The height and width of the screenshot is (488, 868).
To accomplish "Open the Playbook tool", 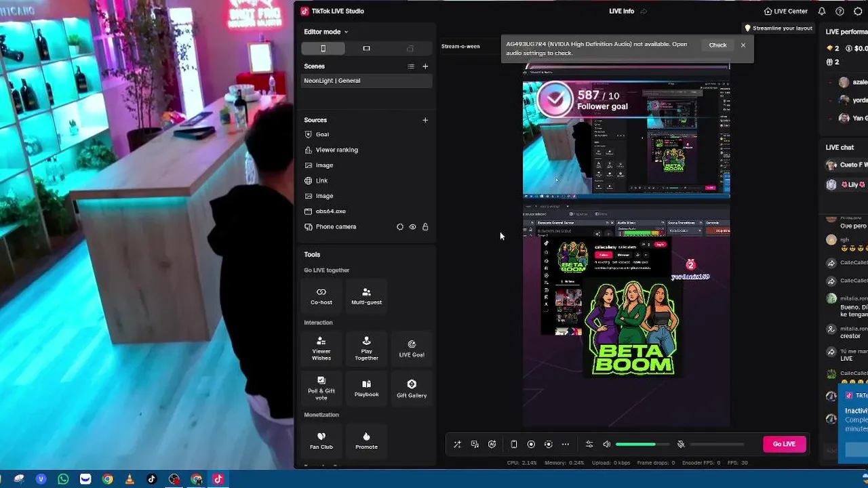I will (x=366, y=388).
